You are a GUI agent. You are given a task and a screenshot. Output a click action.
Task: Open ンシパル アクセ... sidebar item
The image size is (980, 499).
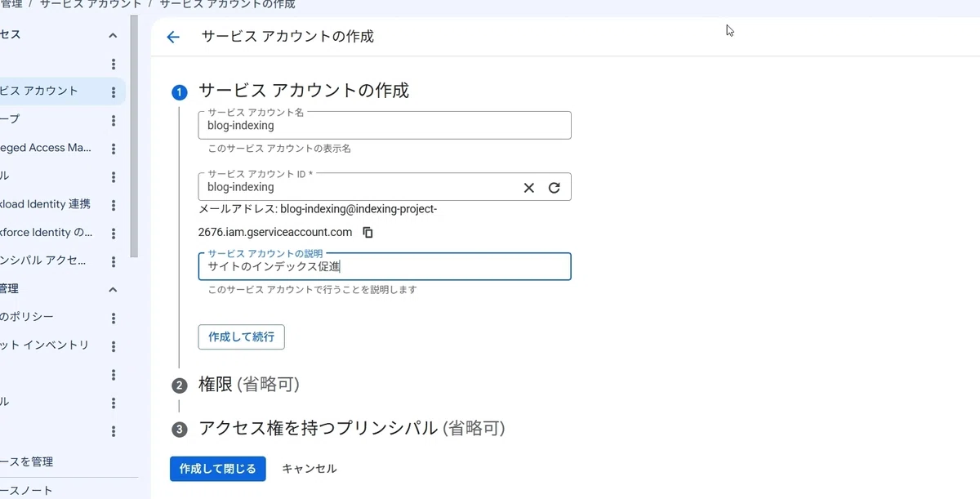pyautogui.click(x=43, y=261)
